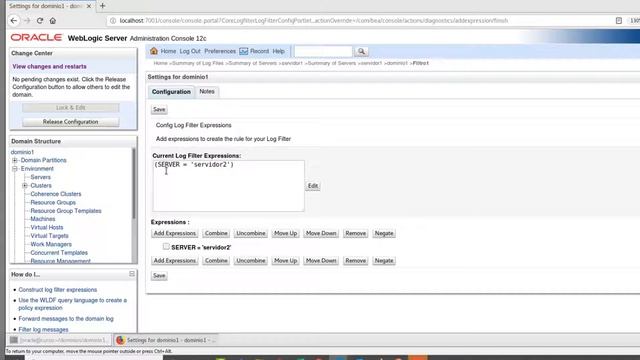Click the Release Configuration button
Viewport: 640px width, 360px height.
tap(71, 122)
